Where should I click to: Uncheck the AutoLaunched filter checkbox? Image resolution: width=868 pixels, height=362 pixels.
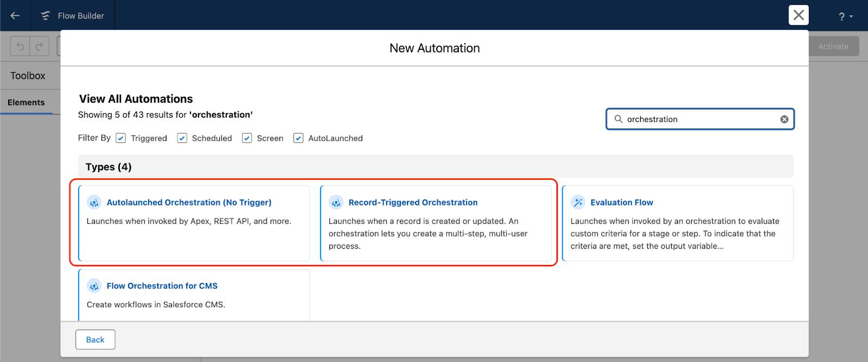[298, 138]
